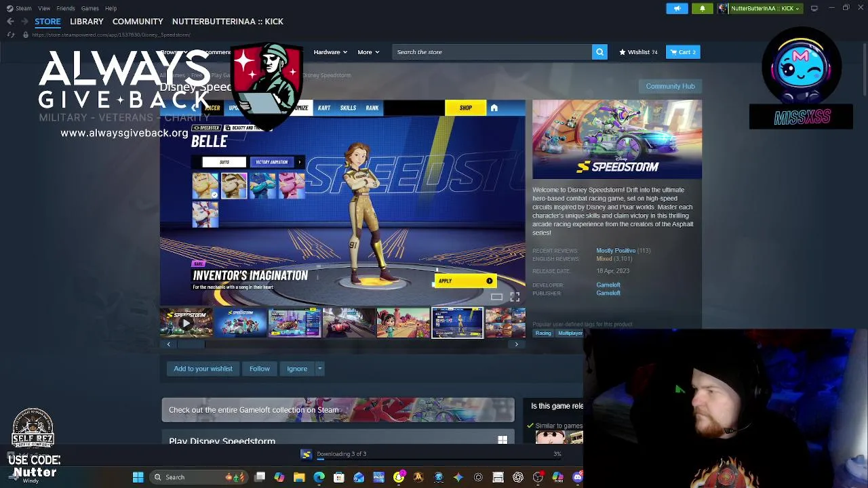Click the screenshot strip scrollbar handle
The image size is (868, 488).
pyautogui.click(x=191, y=344)
